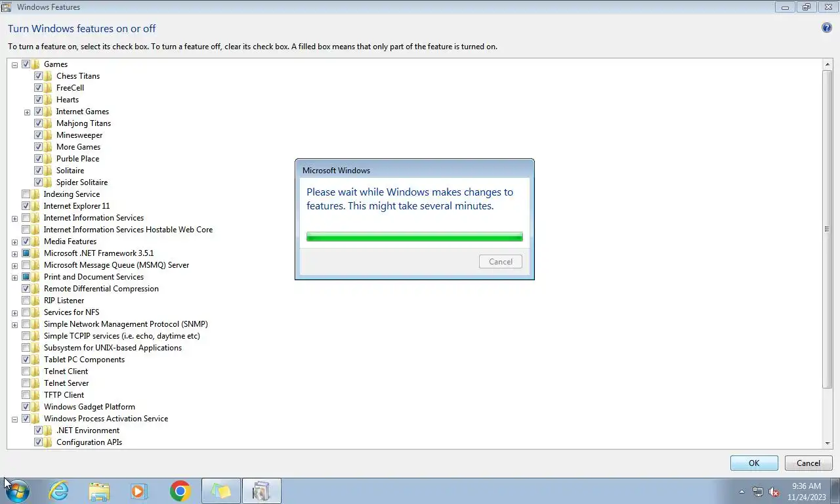
Task: Click the second pinned folder taskbar button
Action: pyautogui.click(x=221, y=491)
